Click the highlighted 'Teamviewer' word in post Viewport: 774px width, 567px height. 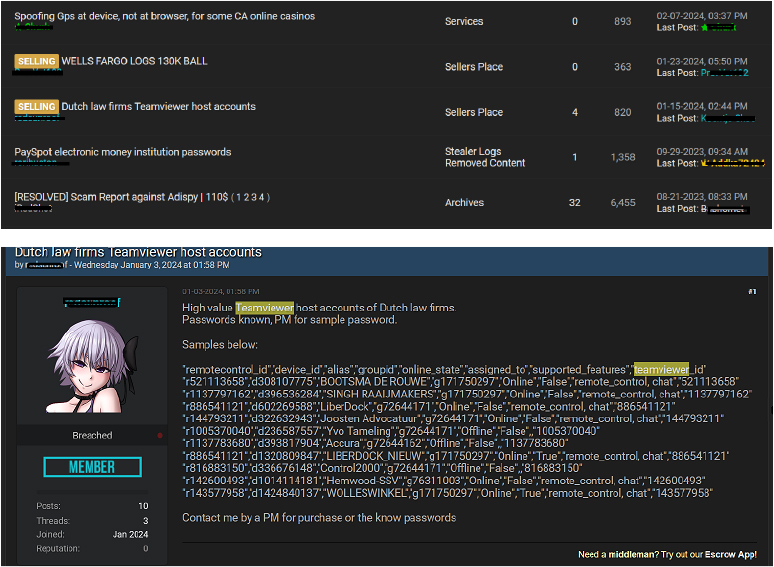pos(265,308)
